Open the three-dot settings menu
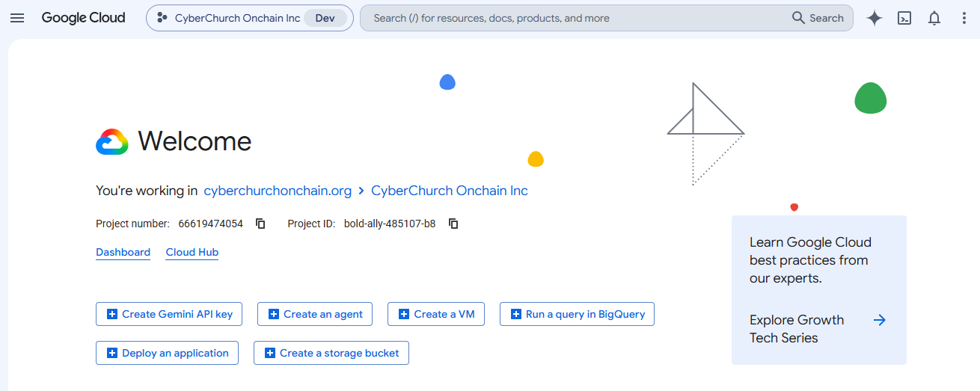 (964, 18)
